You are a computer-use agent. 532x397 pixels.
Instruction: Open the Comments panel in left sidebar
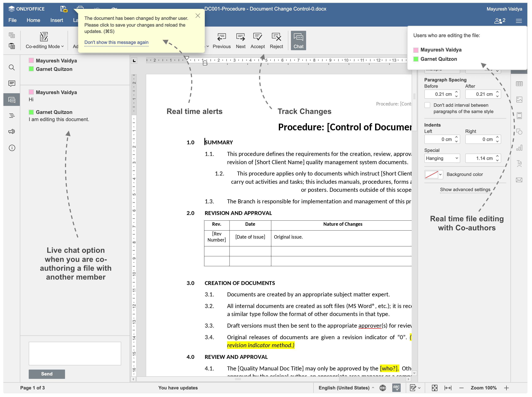pyautogui.click(x=12, y=83)
